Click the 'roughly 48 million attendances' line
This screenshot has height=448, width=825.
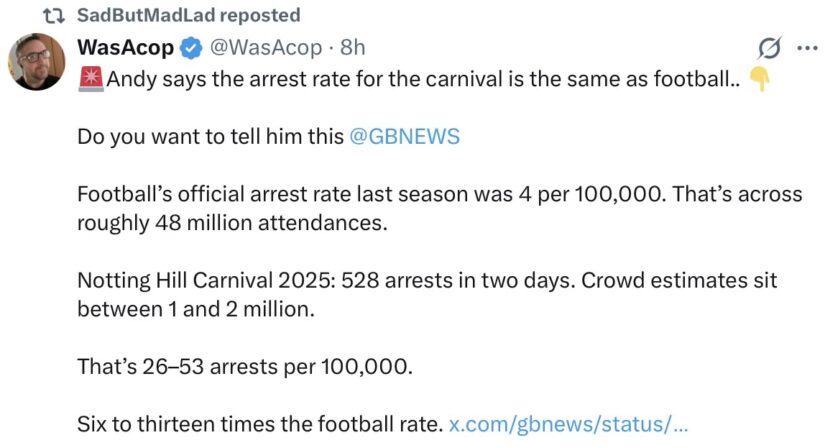[x=232, y=223]
